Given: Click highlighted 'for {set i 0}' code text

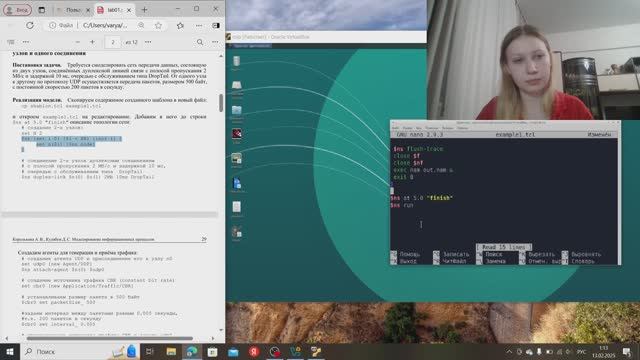Looking at the screenshot, I should click(x=71, y=139).
